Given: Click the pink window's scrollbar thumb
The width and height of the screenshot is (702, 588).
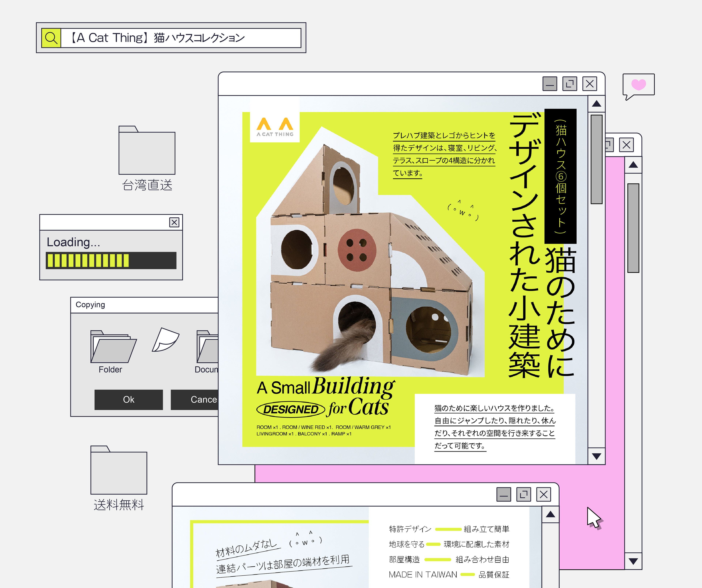Looking at the screenshot, I should 633,228.
